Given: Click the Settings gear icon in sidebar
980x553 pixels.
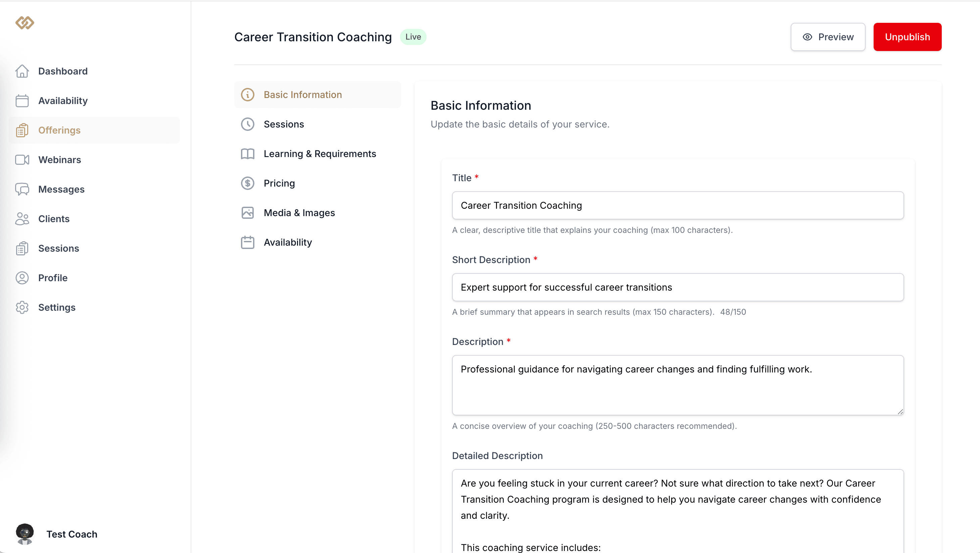Looking at the screenshot, I should point(22,307).
